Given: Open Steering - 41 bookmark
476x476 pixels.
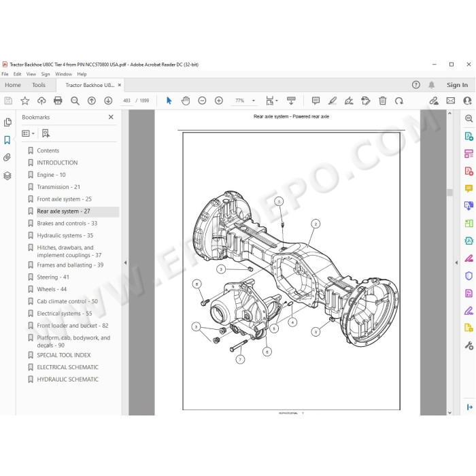Looking at the screenshot, I should point(53,277).
